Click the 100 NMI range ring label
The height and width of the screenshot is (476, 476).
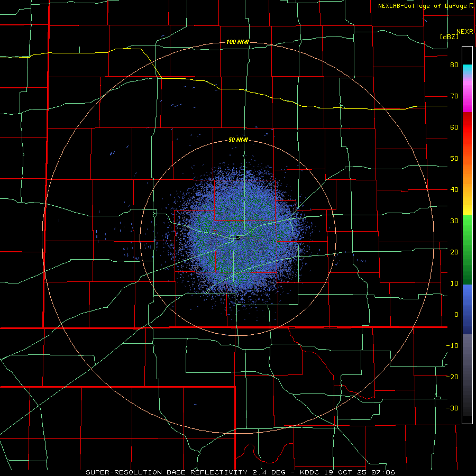tap(237, 42)
